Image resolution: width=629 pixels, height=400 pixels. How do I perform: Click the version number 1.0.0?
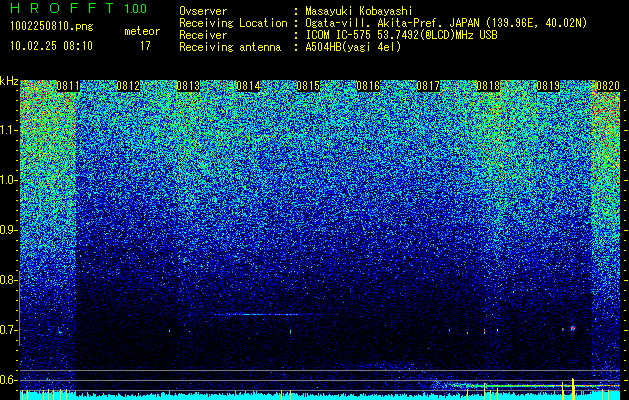click(135, 8)
